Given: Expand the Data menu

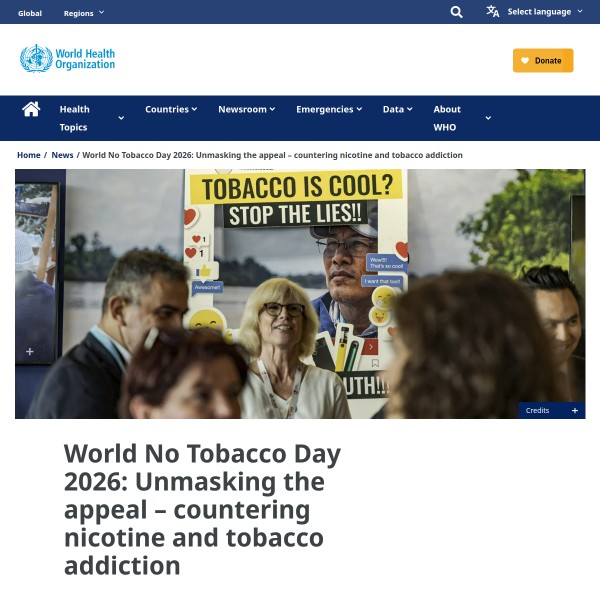Looking at the screenshot, I should tap(397, 109).
